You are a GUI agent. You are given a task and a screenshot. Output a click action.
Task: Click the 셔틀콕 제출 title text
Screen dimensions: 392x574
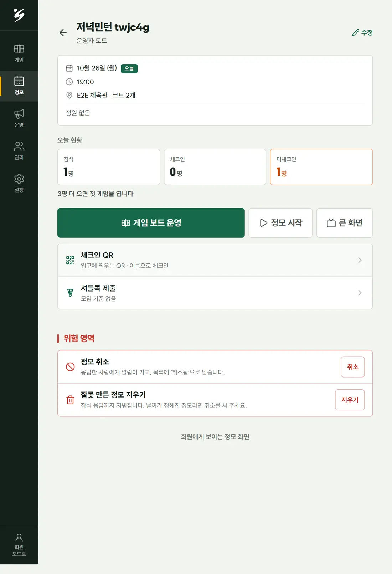click(x=98, y=288)
